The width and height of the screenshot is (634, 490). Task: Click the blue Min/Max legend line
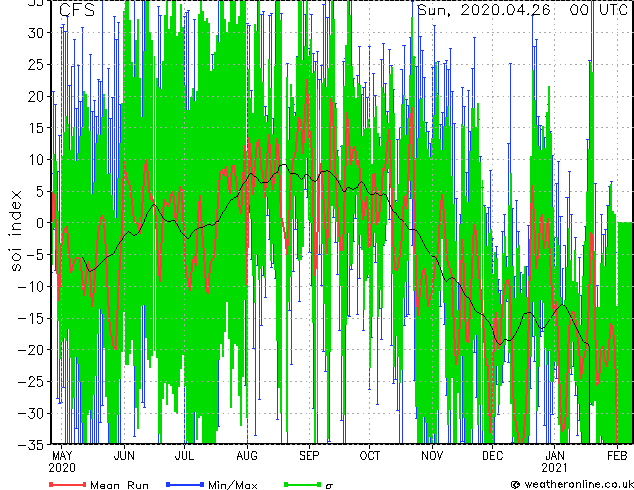click(185, 484)
